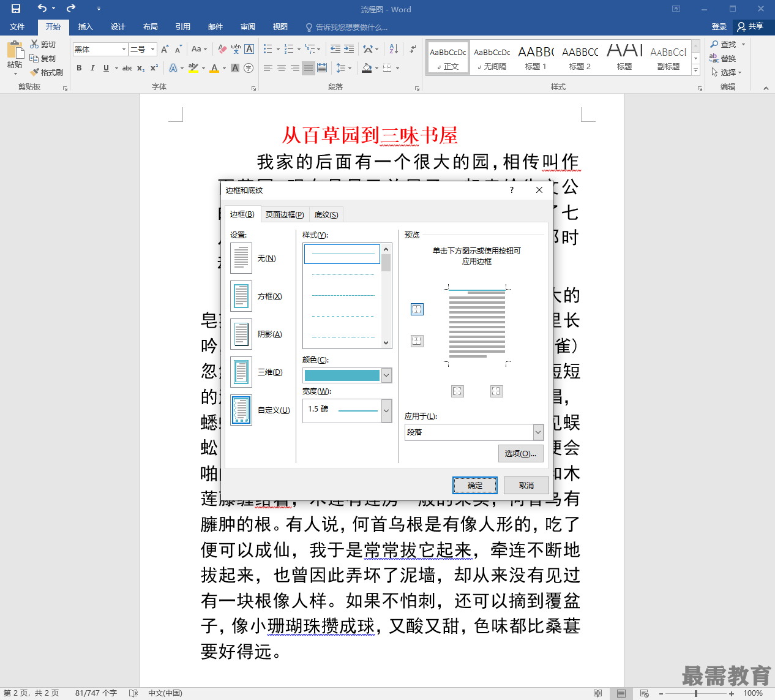
Task: Open the Apply to (应用于) dropdown
Action: click(538, 432)
